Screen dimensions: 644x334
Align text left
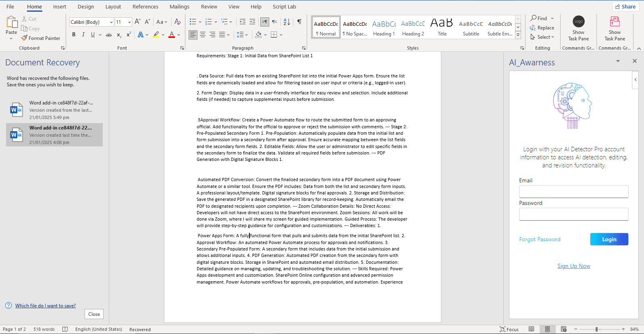pyautogui.click(x=193, y=35)
